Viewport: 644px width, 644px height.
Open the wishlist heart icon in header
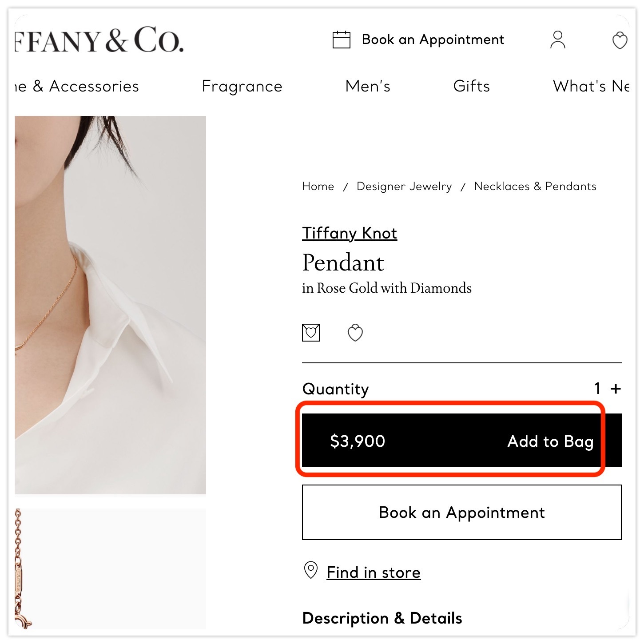pos(620,40)
